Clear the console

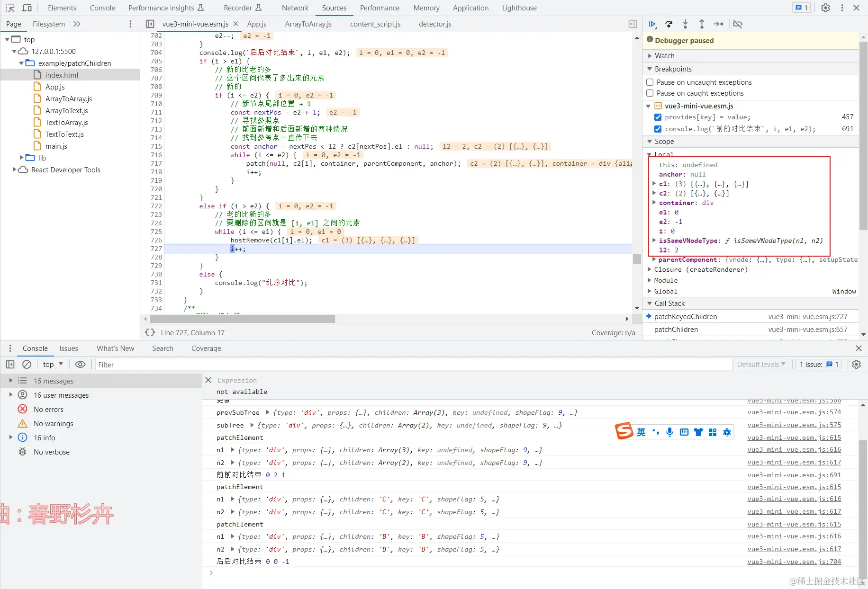click(x=27, y=364)
